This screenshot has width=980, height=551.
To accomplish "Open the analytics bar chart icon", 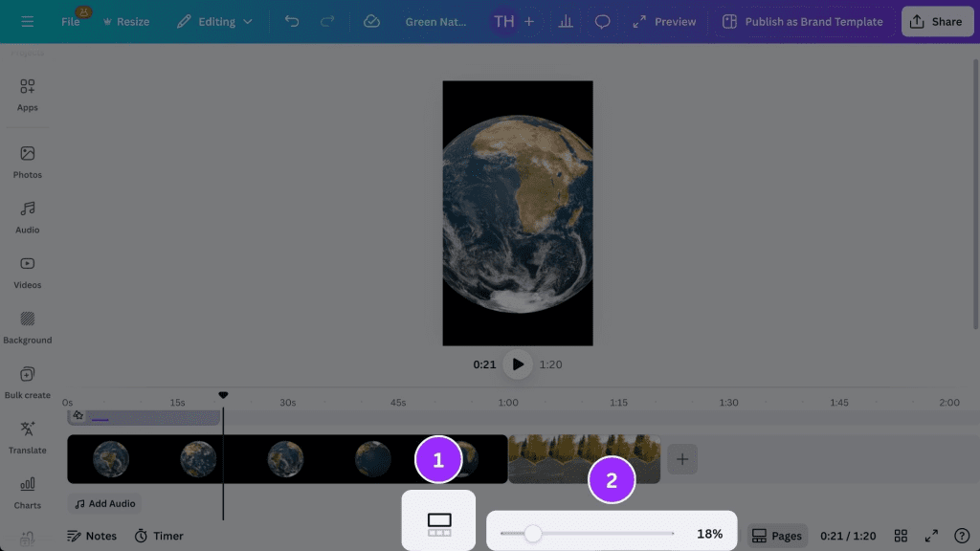I will (566, 21).
